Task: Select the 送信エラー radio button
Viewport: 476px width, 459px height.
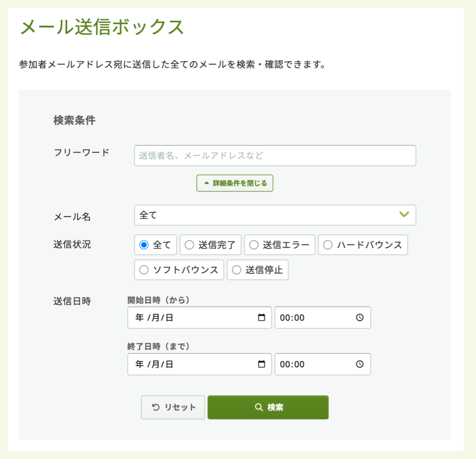Action: (x=254, y=245)
